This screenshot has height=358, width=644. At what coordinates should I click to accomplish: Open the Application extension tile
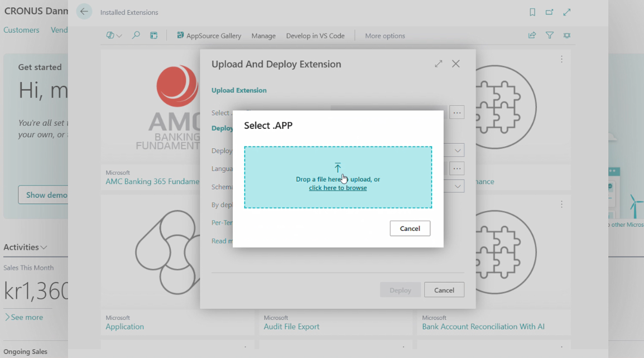point(125,326)
